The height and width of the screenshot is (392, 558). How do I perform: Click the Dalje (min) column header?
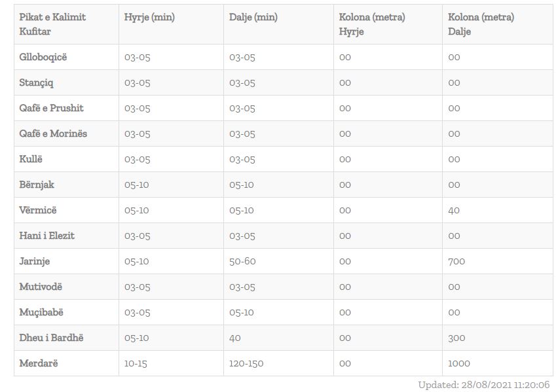pyautogui.click(x=253, y=18)
